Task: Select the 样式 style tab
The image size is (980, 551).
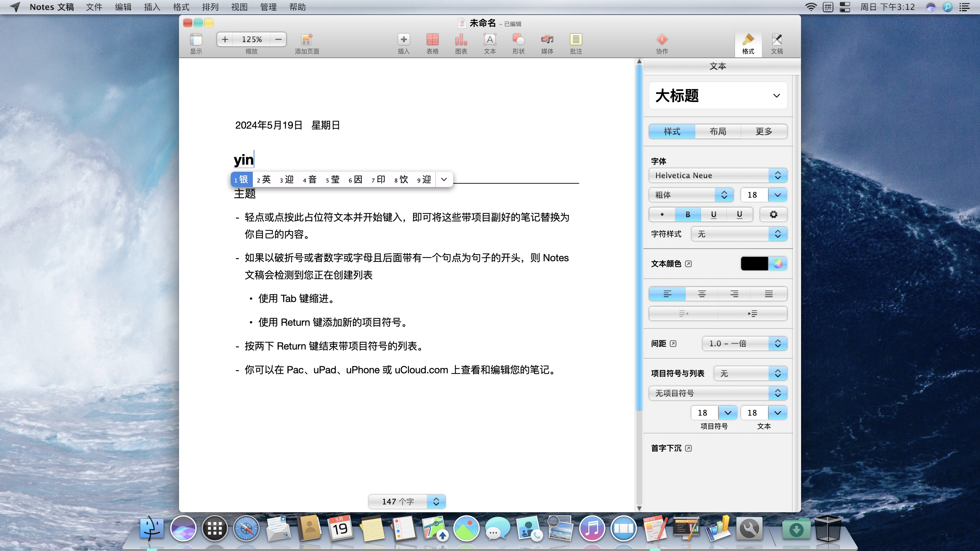Action: point(672,131)
